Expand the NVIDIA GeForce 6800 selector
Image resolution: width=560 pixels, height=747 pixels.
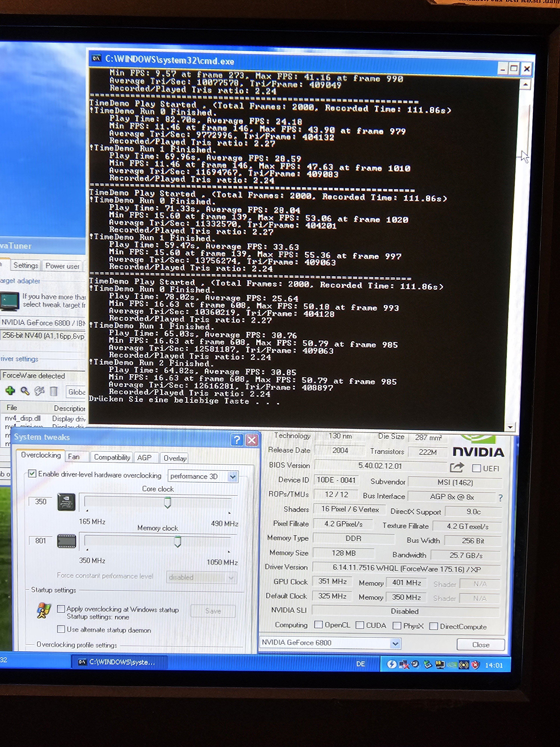pos(395,644)
